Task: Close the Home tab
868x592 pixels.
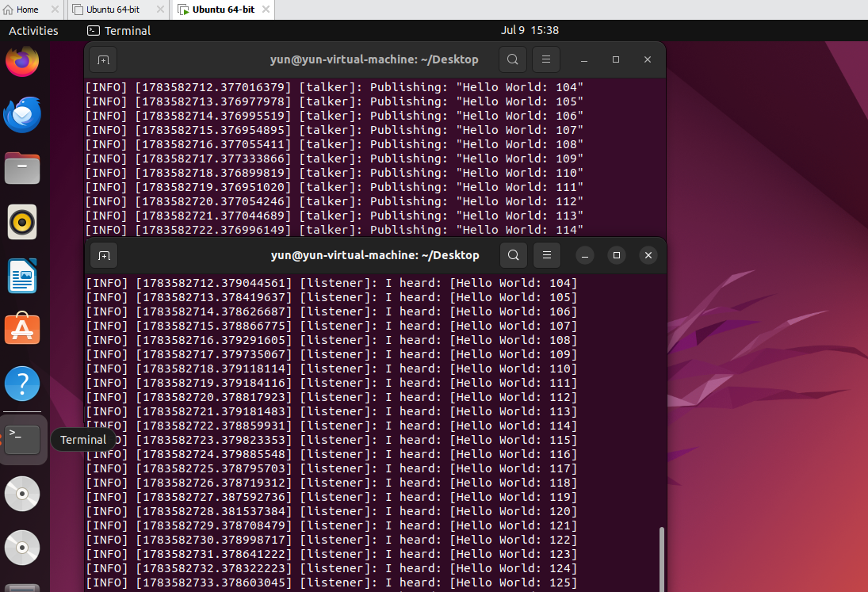Action: (55, 10)
